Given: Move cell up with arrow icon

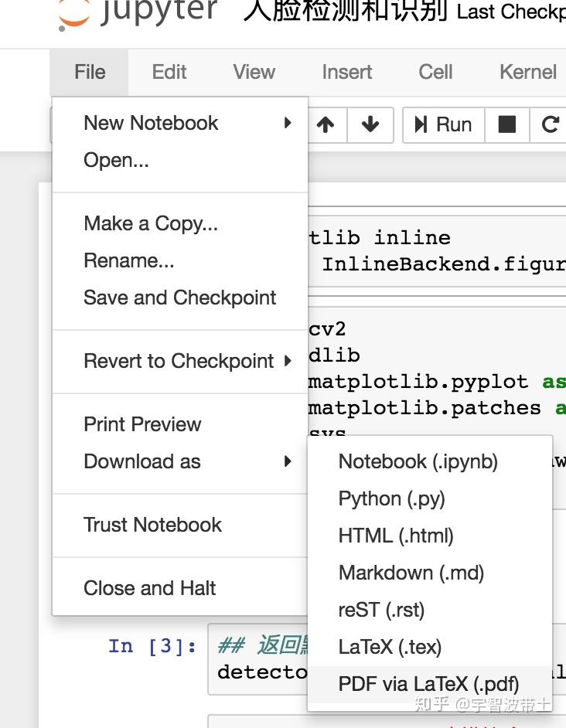Looking at the screenshot, I should pyautogui.click(x=326, y=124).
